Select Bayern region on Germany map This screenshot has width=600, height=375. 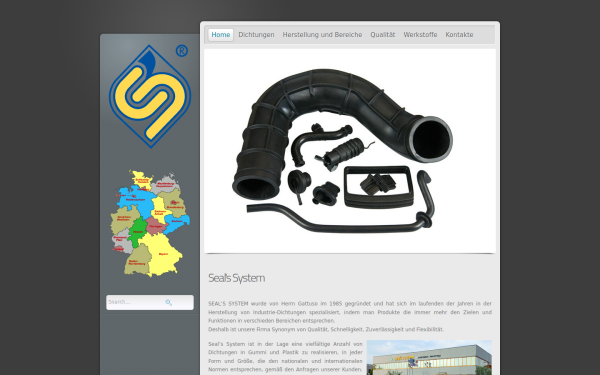pyautogui.click(x=163, y=253)
